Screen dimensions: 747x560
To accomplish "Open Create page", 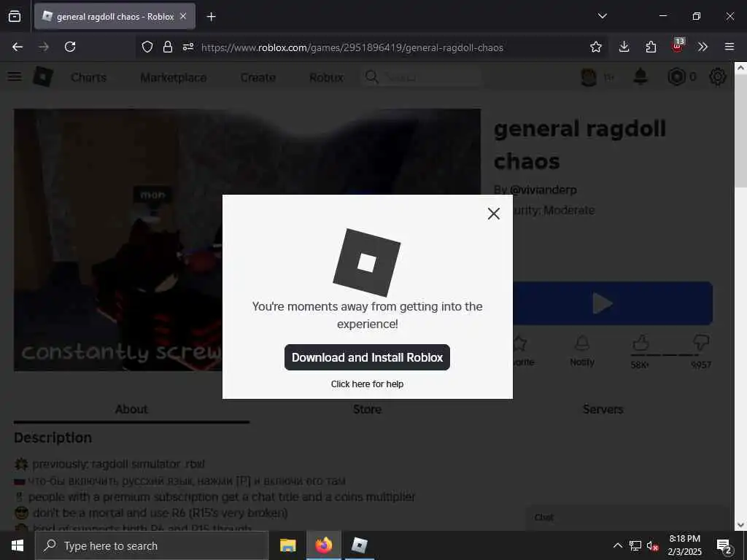I will [258, 77].
